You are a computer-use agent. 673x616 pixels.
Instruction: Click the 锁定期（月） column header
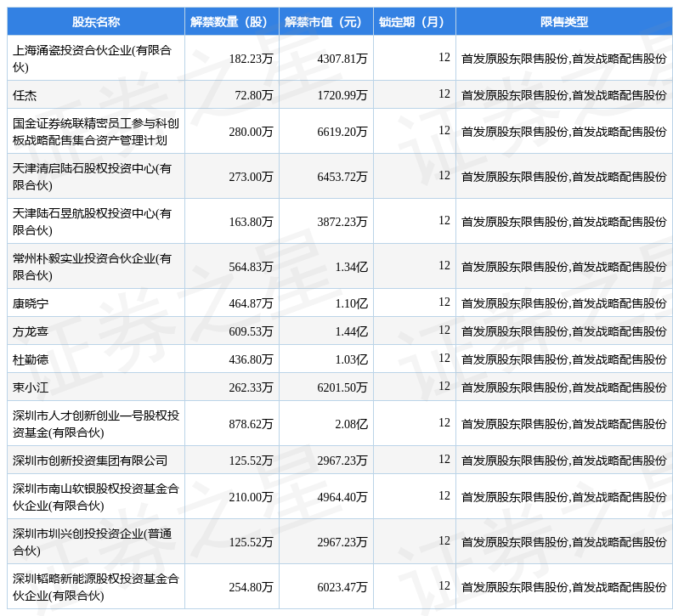point(415,21)
